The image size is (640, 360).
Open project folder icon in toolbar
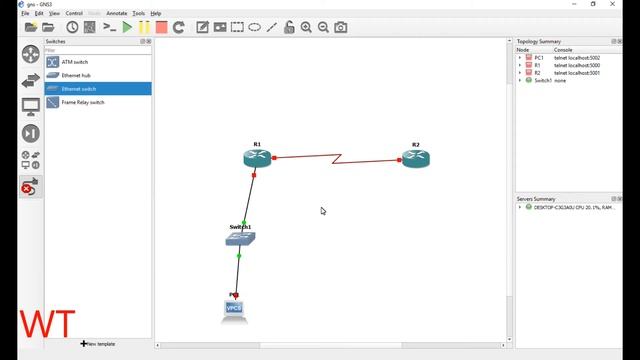pyautogui.click(x=48, y=27)
